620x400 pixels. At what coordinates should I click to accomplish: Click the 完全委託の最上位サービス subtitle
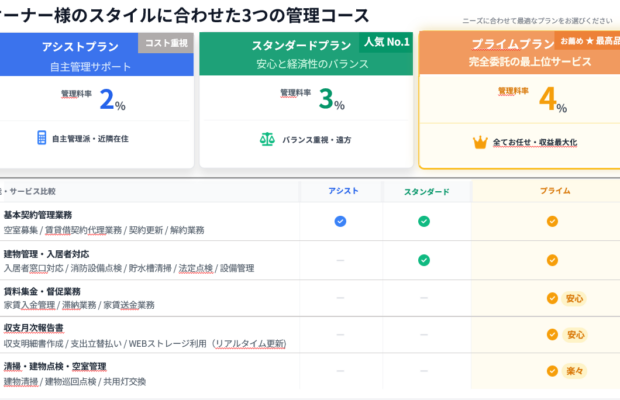(x=530, y=62)
